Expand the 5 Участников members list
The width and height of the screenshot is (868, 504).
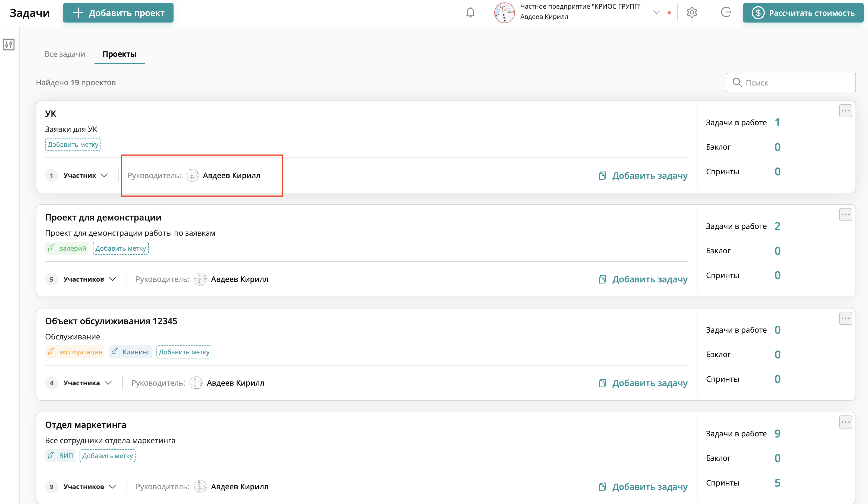pos(112,279)
